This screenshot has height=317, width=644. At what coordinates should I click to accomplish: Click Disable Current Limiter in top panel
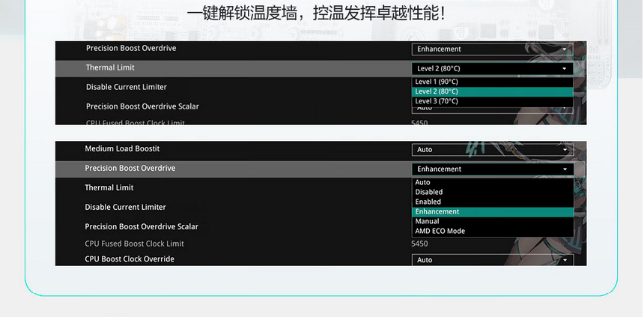pyautogui.click(x=126, y=87)
